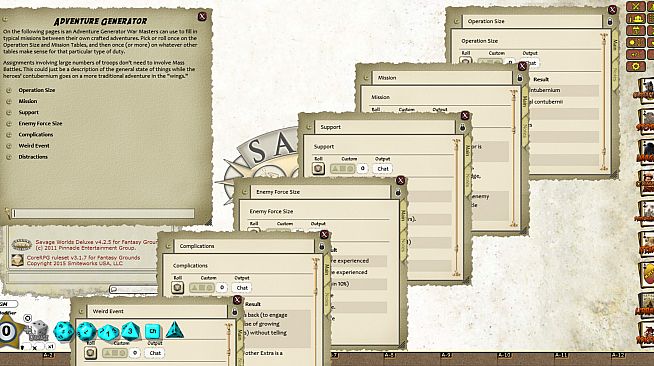The width and height of the screenshot is (654, 366).
Task: Open the Distractions link in Adventure Generator
Action: pos(33,157)
